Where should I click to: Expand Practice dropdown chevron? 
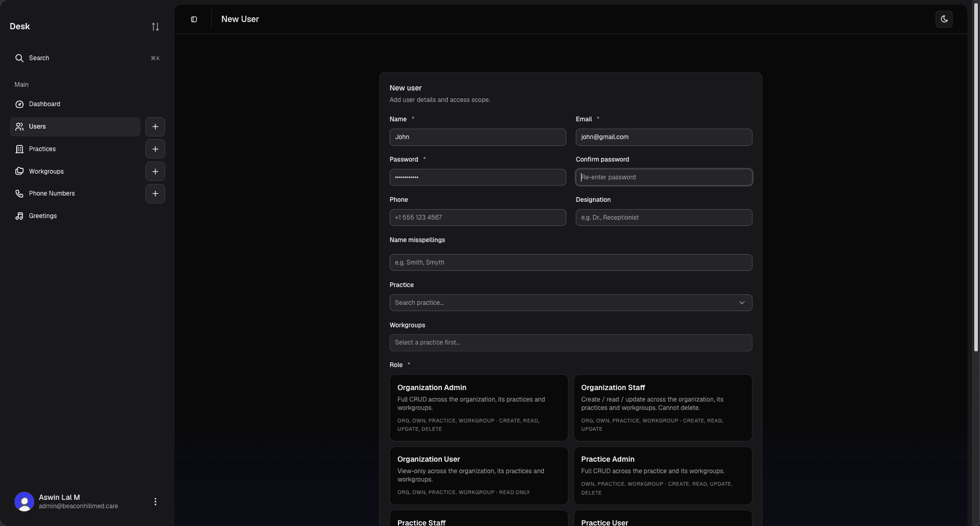pyautogui.click(x=742, y=303)
